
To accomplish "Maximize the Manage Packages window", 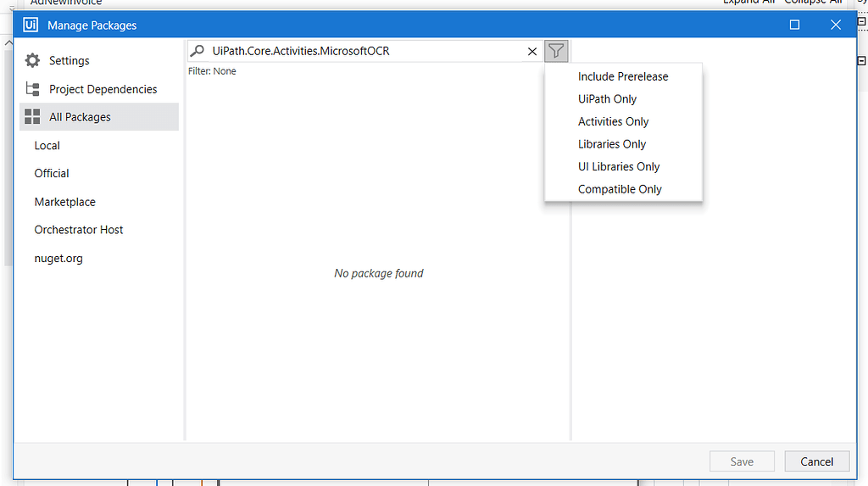I will pyautogui.click(x=794, y=25).
